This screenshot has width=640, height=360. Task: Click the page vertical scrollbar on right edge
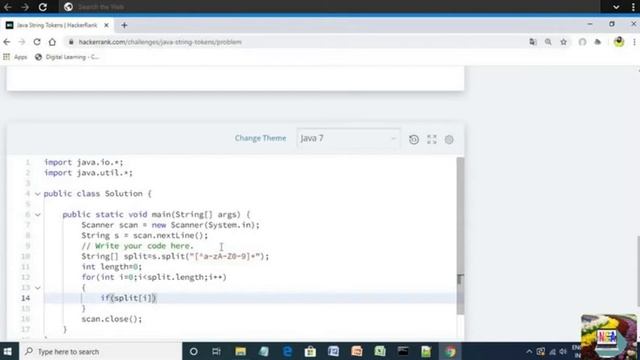638,271
